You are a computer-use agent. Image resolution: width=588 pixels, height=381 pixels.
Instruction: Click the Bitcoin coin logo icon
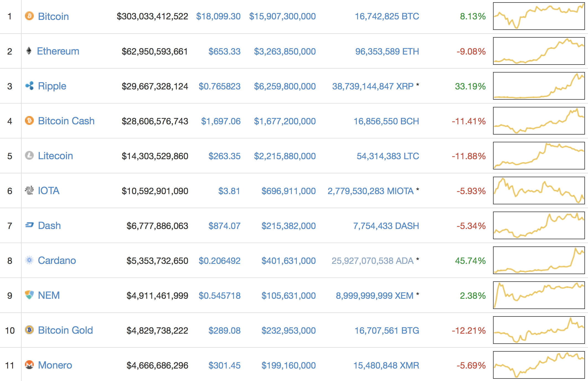pos(29,16)
